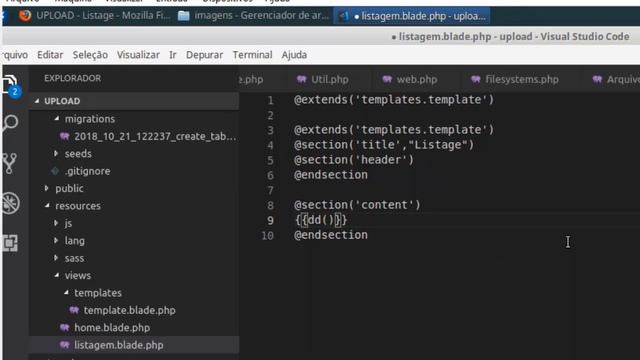This screenshot has width=640, height=360.
Task: Collapse the views folder arrow
Action: (57, 275)
